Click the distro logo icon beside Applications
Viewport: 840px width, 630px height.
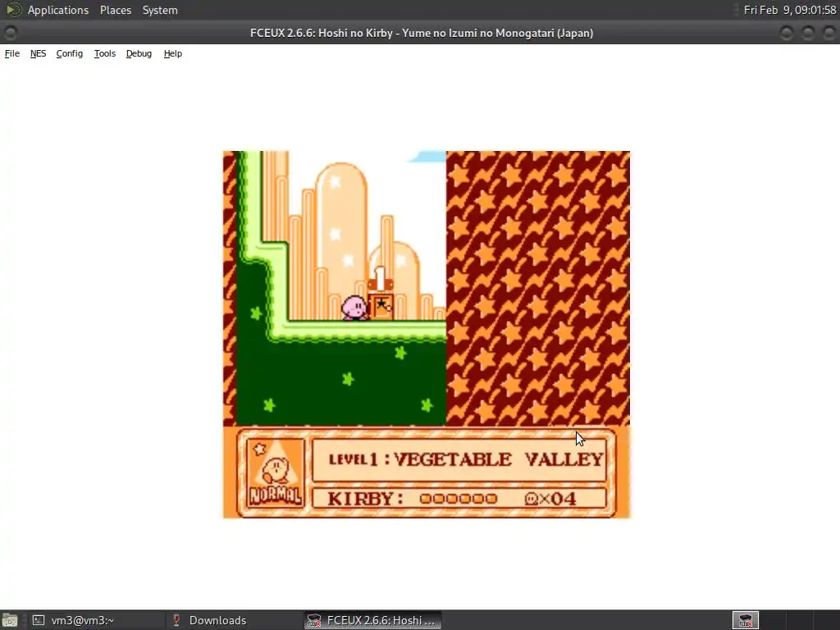coord(13,10)
